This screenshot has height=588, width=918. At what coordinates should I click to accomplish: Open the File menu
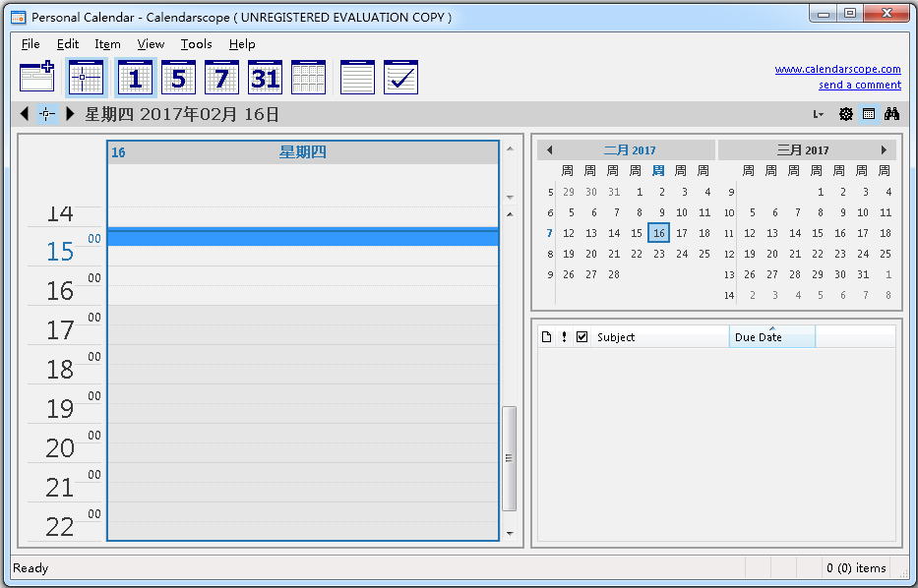coord(31,44)
